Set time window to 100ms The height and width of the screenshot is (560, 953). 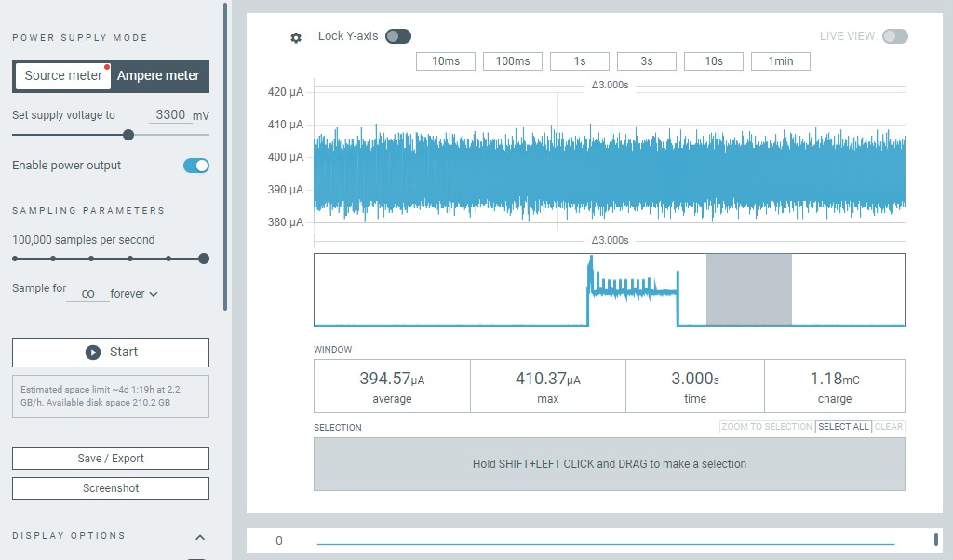coord(513,61)
